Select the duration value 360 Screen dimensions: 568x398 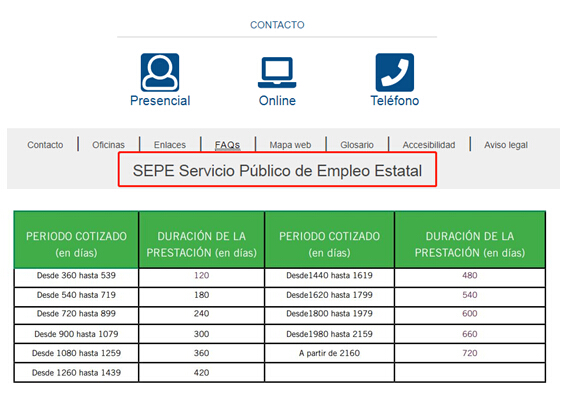201,353
